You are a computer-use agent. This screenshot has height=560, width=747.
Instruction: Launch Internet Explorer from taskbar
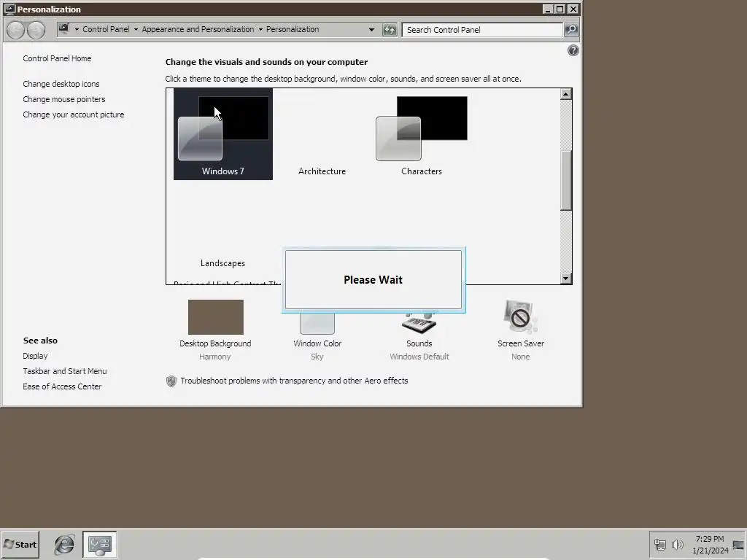pos(64,545)
